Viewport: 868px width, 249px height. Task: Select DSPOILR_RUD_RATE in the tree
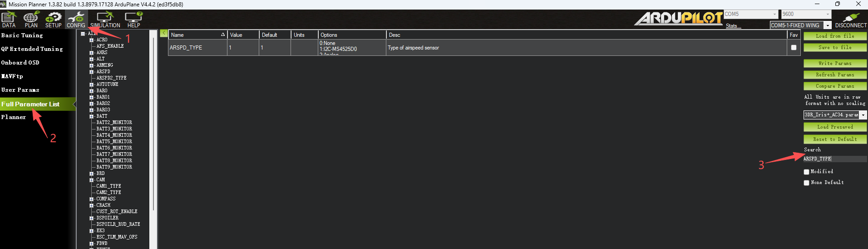pos(118,224)
